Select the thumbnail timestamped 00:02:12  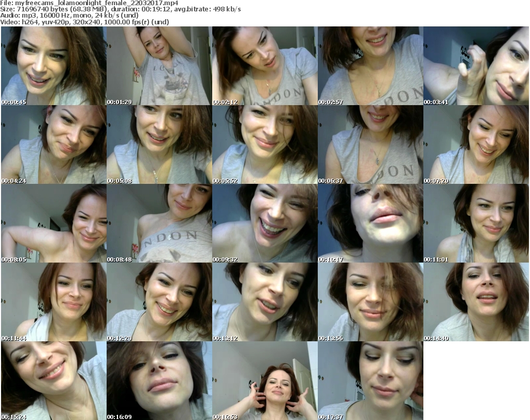(x=264, y=66)
